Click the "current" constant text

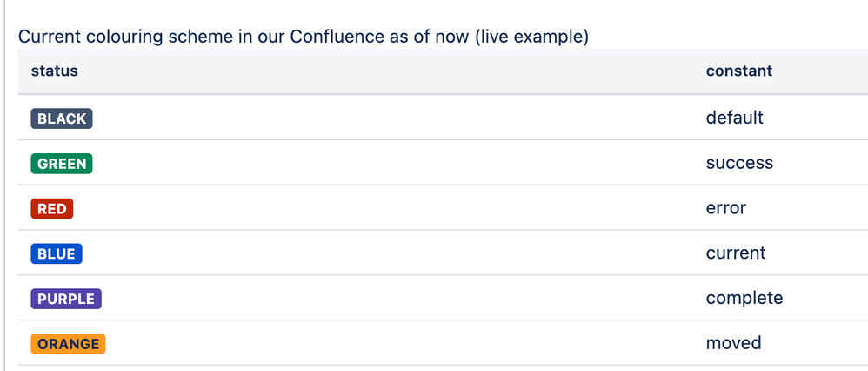(x=736, y=253)
